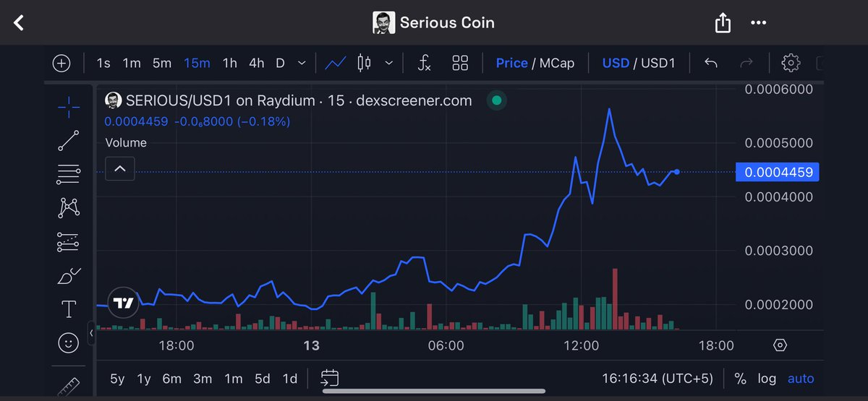This screenshot has height=401, width=868.
Task: Expand the chart type dropdown chevron
Action: 388,64
